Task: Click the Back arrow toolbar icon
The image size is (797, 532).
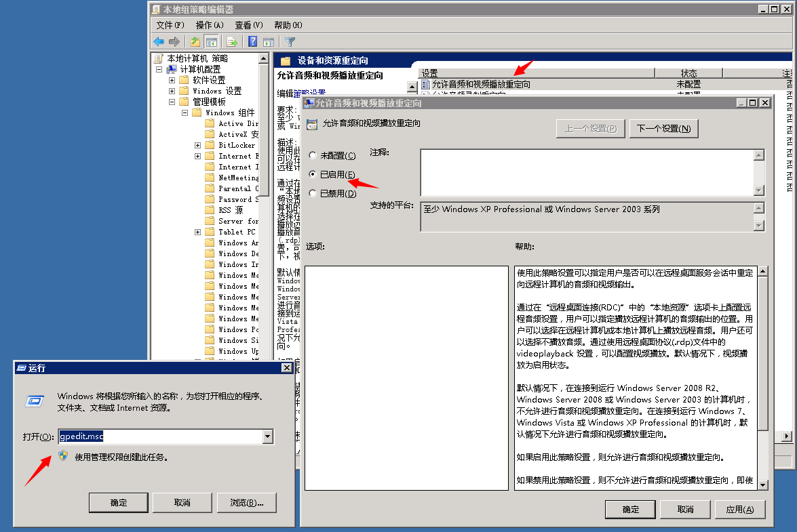Action: pyautogui.click(x=159, y=42)
